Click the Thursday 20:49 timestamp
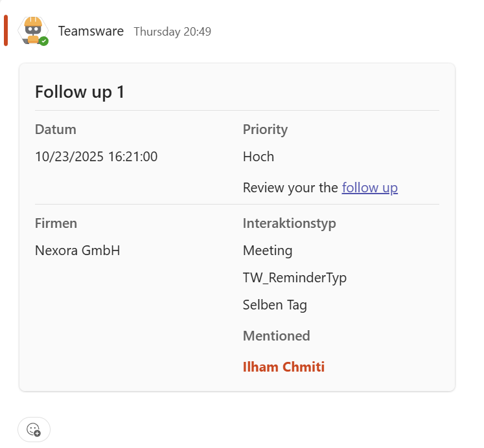 click(172, 32)
